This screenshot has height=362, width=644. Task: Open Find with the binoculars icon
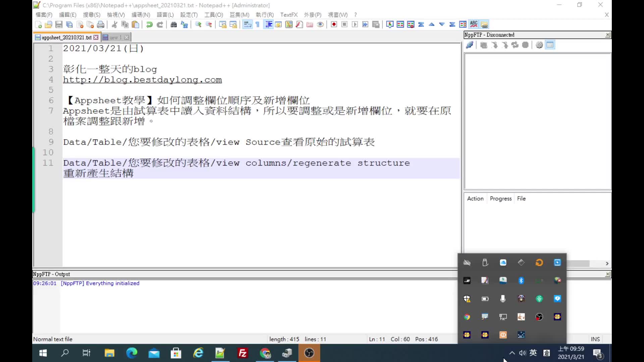174,24
